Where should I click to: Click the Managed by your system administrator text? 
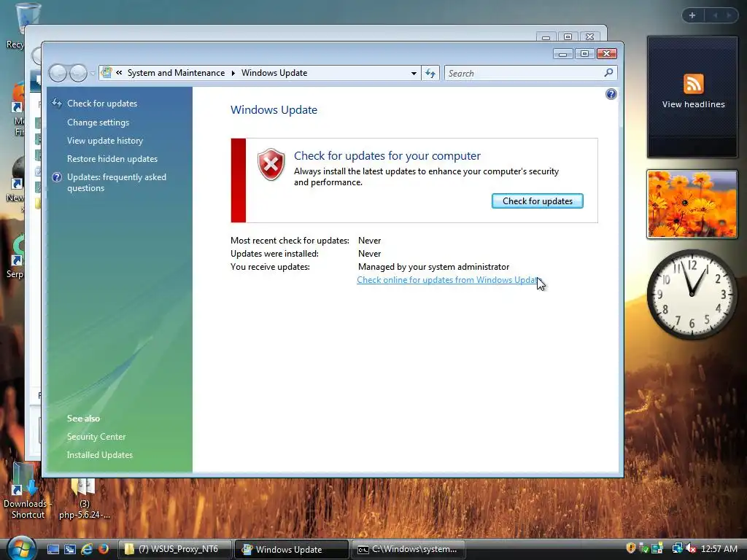[433, 267]
